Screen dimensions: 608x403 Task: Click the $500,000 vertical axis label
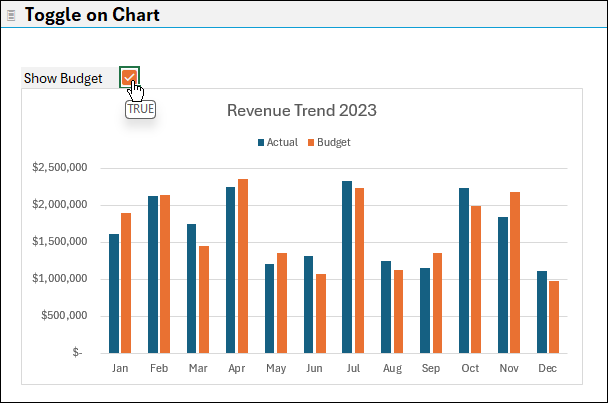[x=62, y=316]
